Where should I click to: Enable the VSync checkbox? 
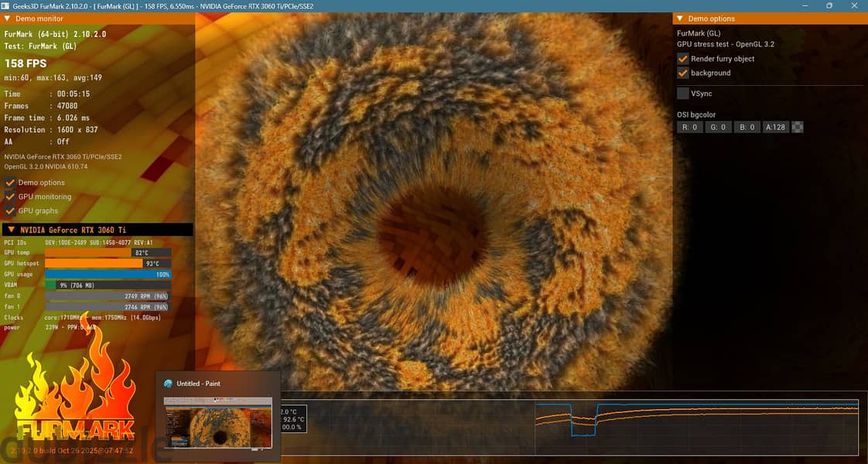[683, 94]
